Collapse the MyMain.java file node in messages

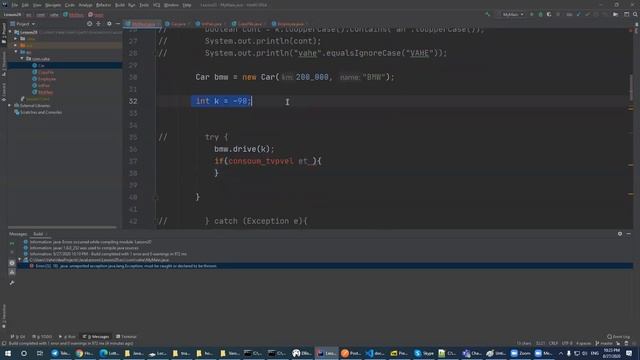[19, 260]
